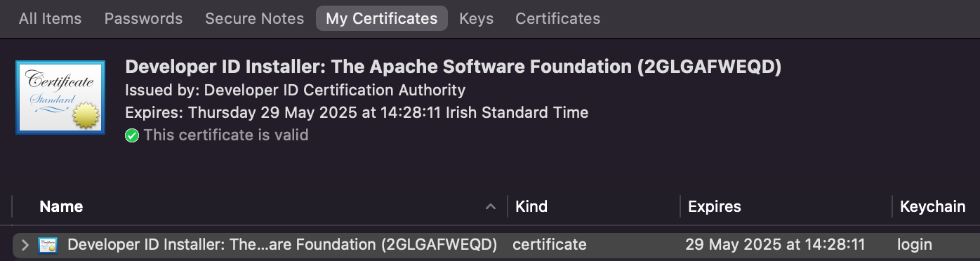Click the sort direction arrow in the Name column
The height and width of the screenshot is (261, 980).
point(491,207)
